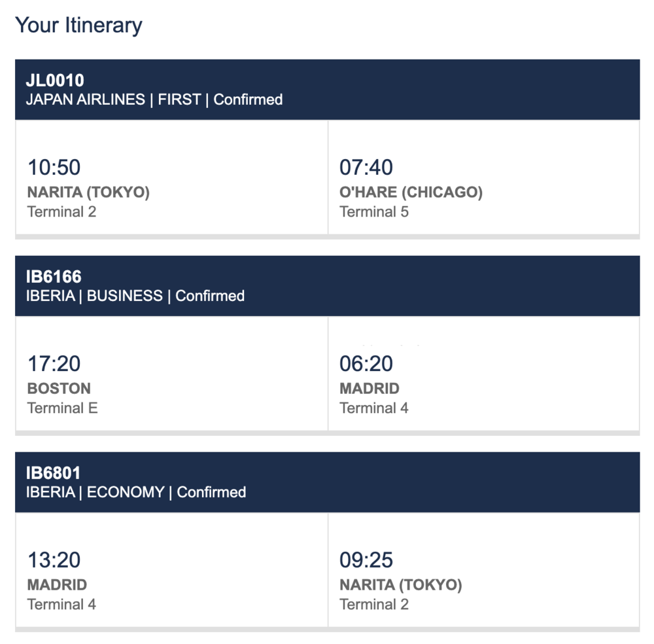This screenshot has height=644, width=654.
Task: Click the 13:20 departure time
Action: [x=54, y=560]
